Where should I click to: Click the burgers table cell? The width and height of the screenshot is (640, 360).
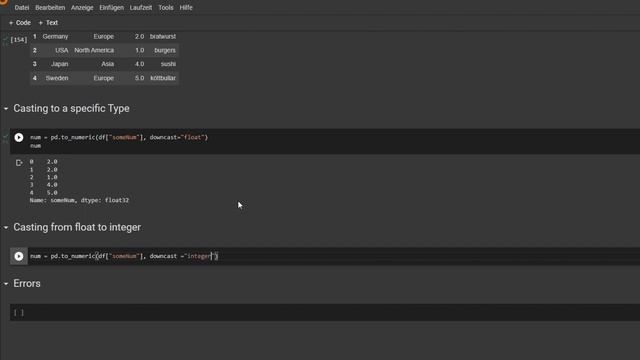click(x=165, y=50)
